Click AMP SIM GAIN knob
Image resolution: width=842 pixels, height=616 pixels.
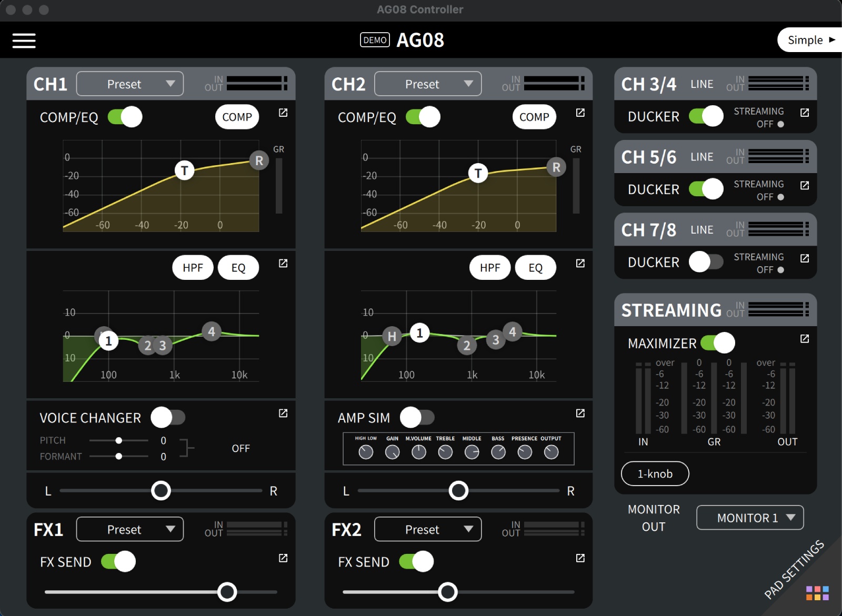tap(392, 452)
